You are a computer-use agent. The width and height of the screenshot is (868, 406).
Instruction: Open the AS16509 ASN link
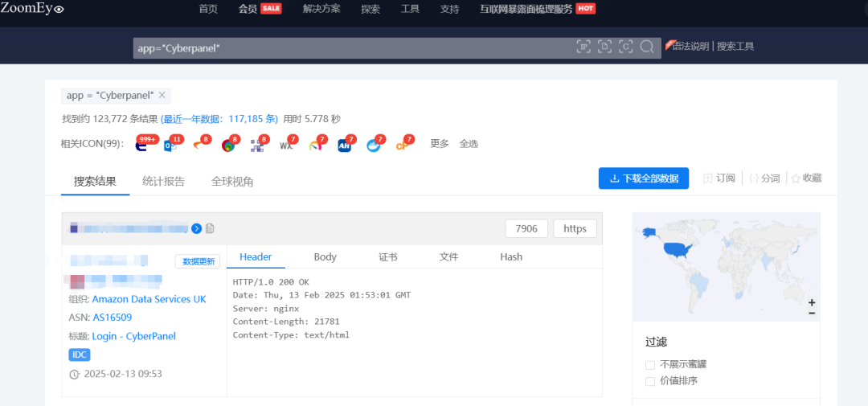point(113,318)
